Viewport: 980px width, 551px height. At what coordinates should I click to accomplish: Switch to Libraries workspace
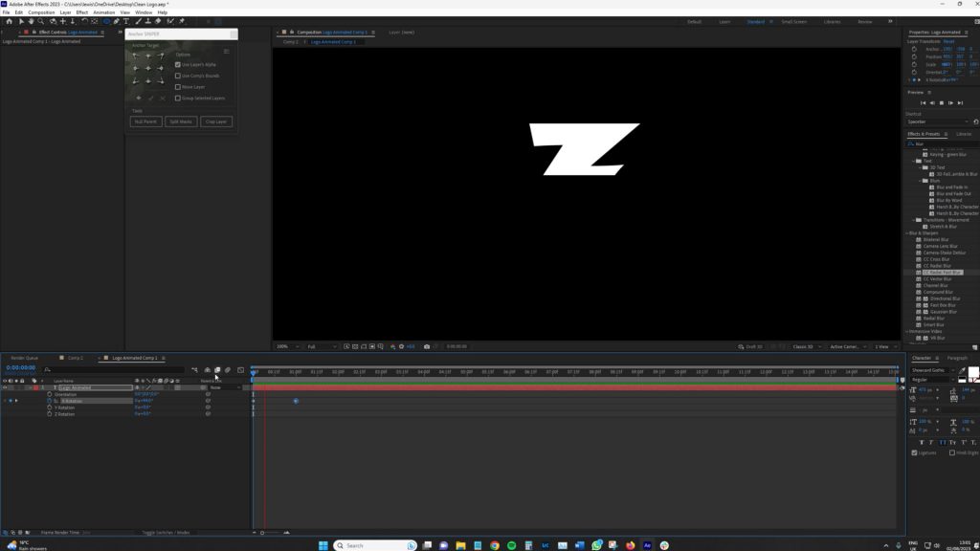pos(832,22)
